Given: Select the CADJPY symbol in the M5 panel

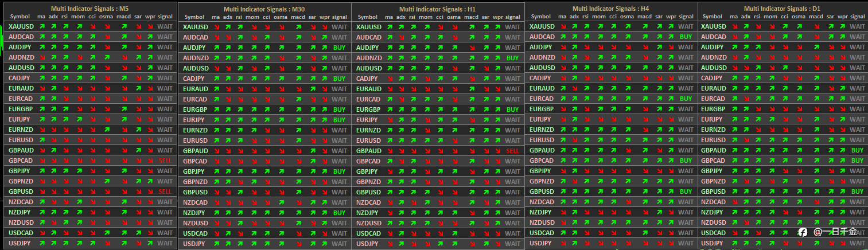Looking at the screenshot, I should click(20, 78).
